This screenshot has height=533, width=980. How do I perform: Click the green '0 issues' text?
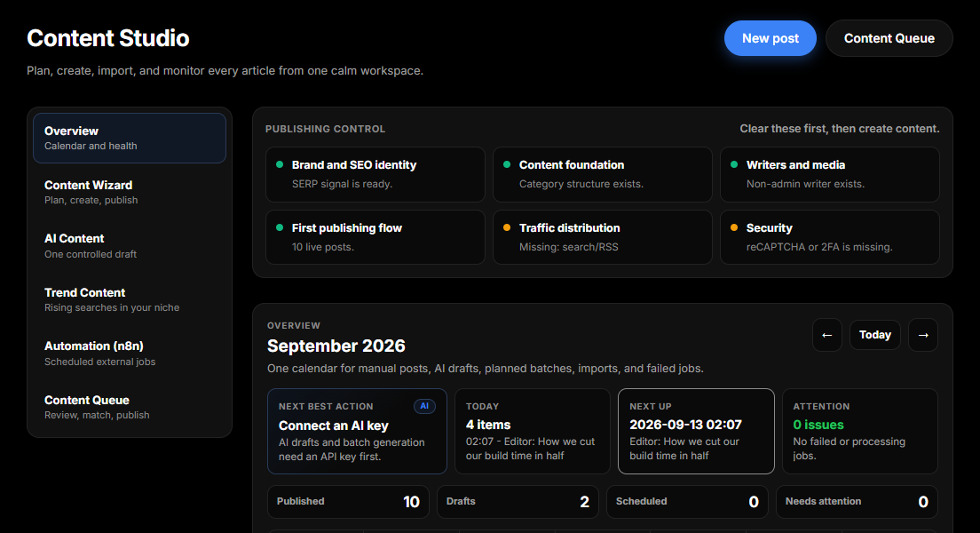point(818,425)
